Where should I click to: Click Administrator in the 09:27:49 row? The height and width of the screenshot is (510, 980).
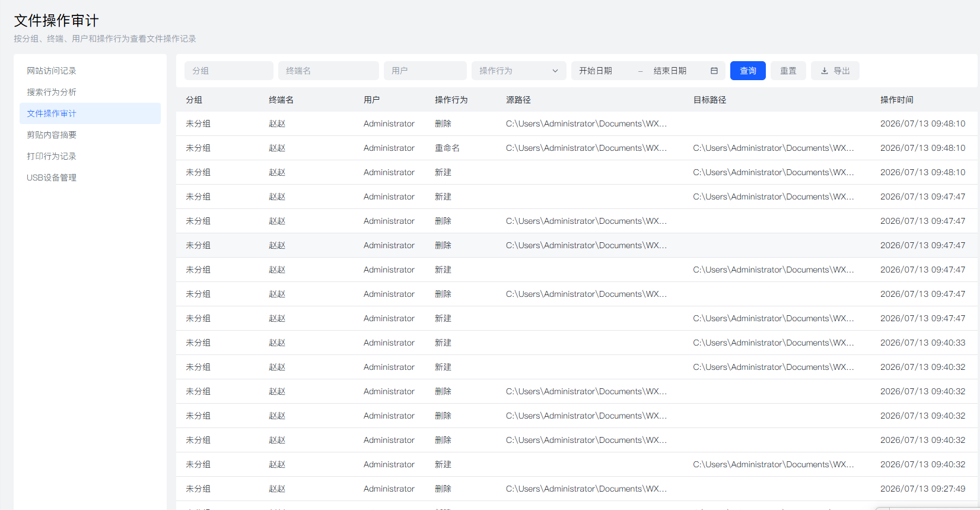[x=389, y=489]
